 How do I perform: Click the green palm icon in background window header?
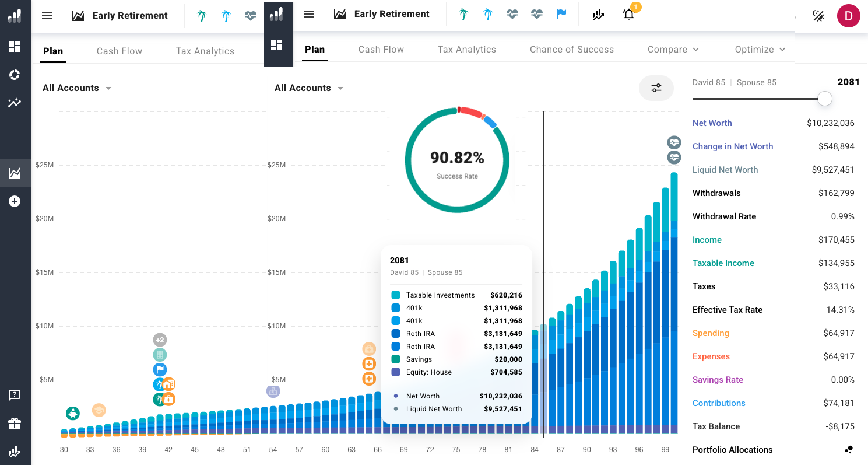[x=201, y=16]
